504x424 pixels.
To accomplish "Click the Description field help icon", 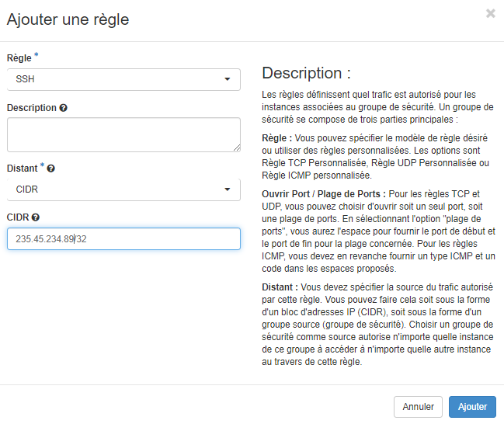I will (64, 108).
